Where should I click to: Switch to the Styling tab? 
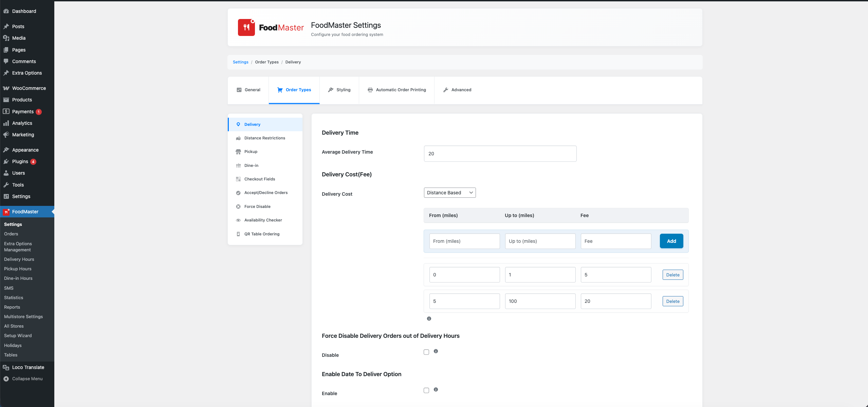339,90
